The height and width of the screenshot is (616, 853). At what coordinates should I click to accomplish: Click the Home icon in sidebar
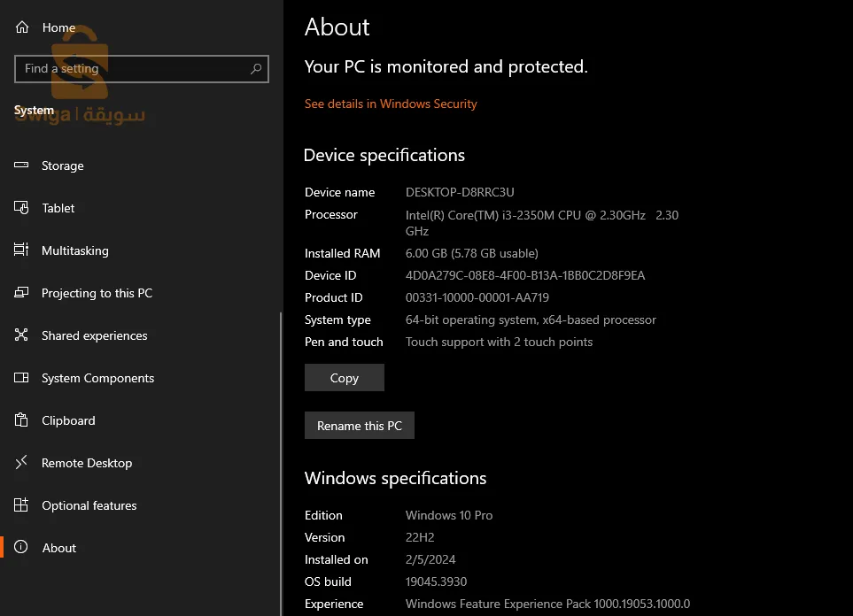click(x=22, y=27)
